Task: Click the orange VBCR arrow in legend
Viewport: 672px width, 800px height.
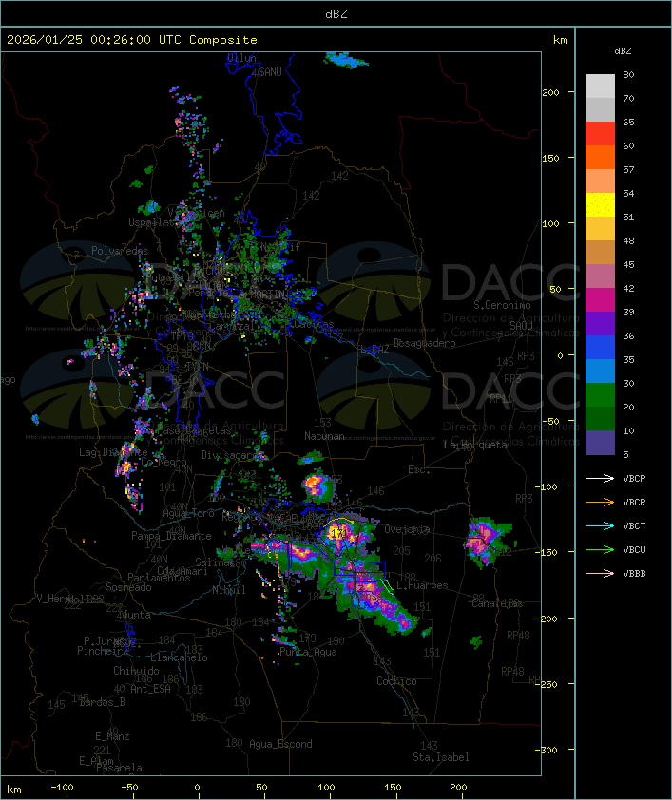Action: point(601,502)
